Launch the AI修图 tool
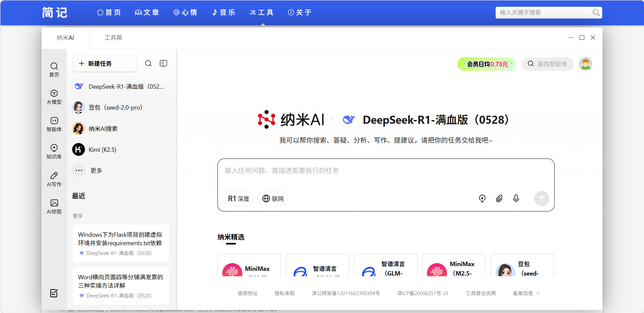The height and width of the screenshot is (313, 644). click(54, 206)
